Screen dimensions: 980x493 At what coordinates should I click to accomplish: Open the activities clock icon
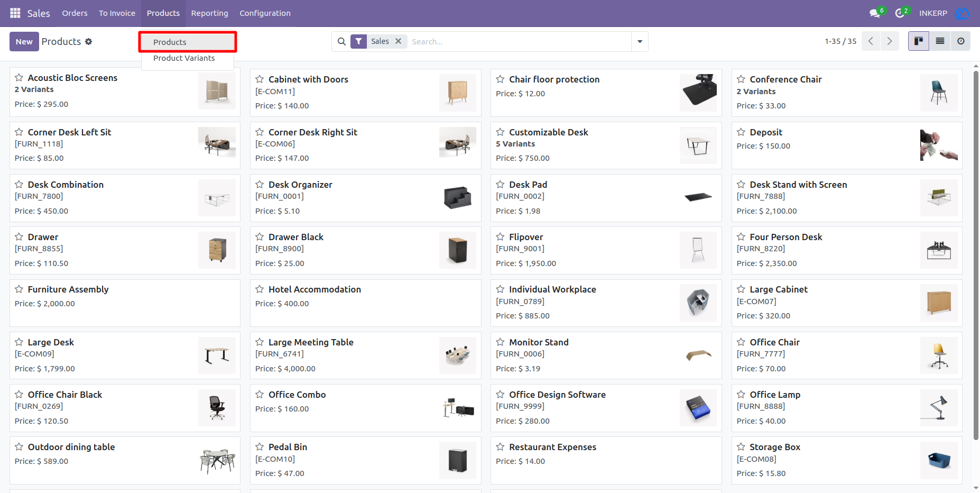[900, 13]
